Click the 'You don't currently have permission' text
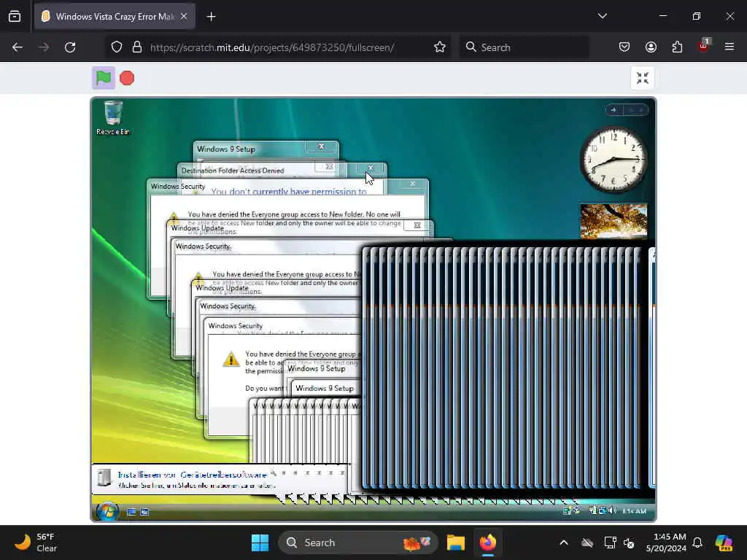747x560 pixels. point(289,192)
